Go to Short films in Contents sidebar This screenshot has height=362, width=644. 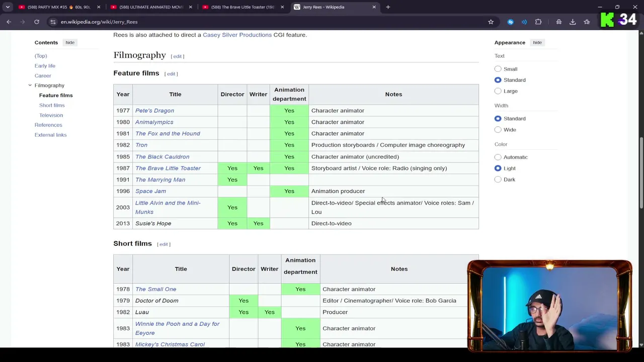(x=52, y=105)
